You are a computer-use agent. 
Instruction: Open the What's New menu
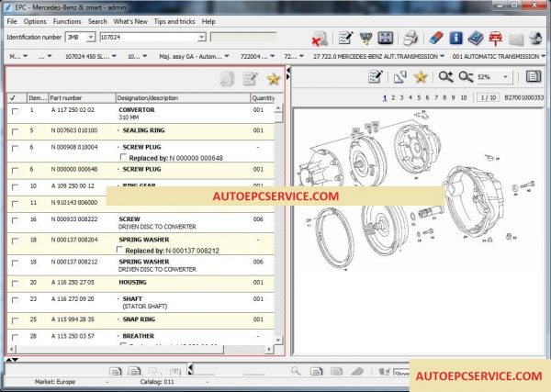pos(130,21)
